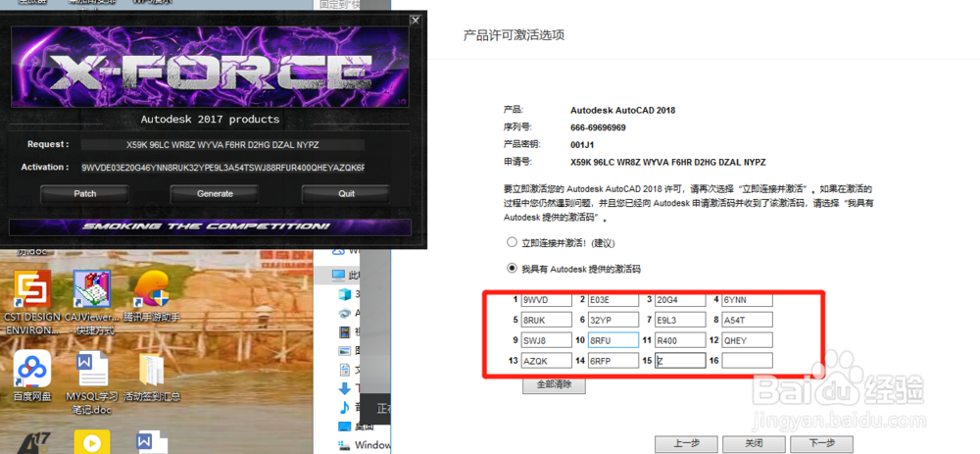Open the yellow play-button app icon

pos(92,442)
